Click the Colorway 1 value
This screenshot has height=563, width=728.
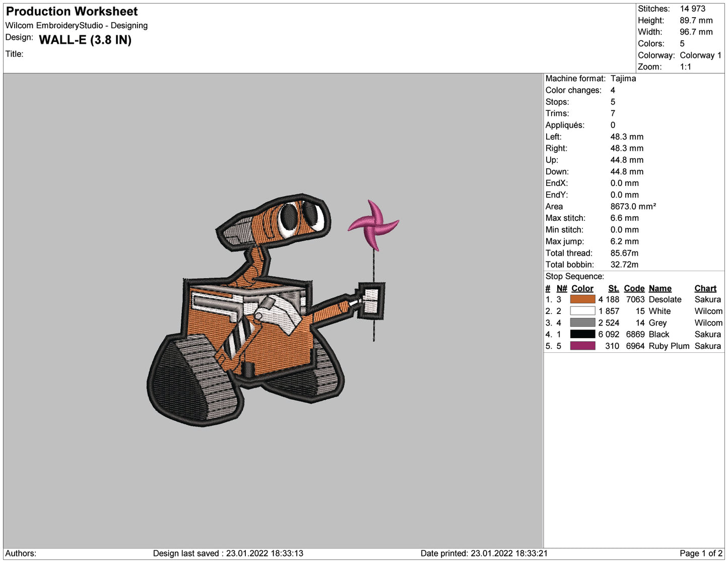[x=700, y=55]
